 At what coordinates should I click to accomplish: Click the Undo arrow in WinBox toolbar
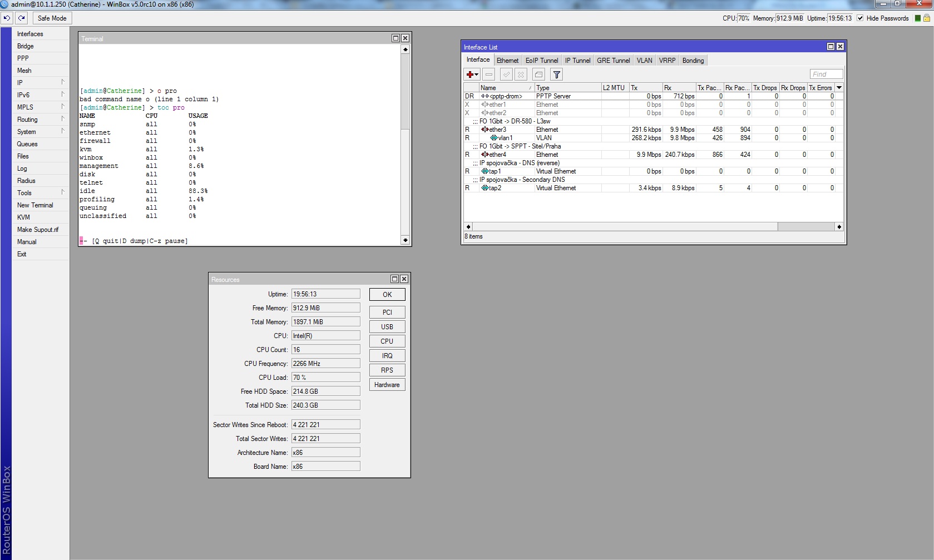click(x=7, y=18)
